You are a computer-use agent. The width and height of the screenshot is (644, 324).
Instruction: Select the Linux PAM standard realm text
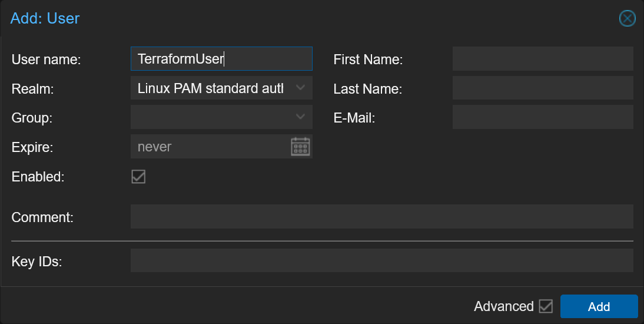pos(211,88)
